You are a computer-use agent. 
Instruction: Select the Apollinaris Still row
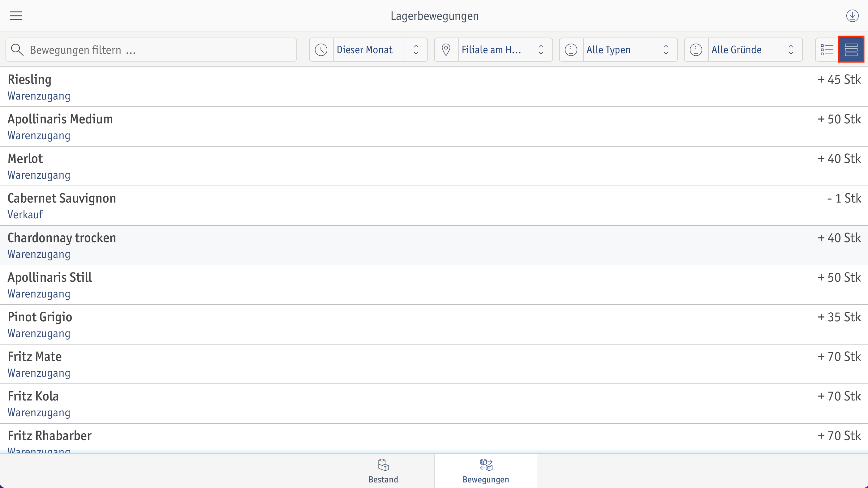pos(434,285)
